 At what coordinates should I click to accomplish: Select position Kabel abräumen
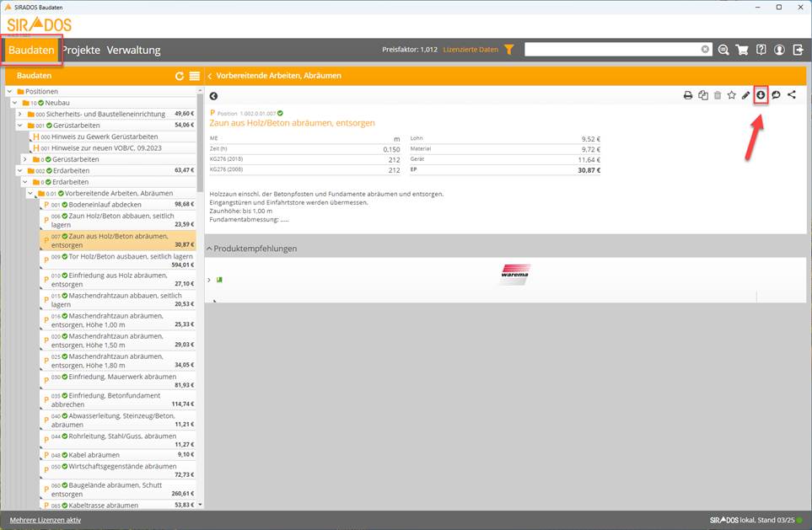click(x=118, y=455)
